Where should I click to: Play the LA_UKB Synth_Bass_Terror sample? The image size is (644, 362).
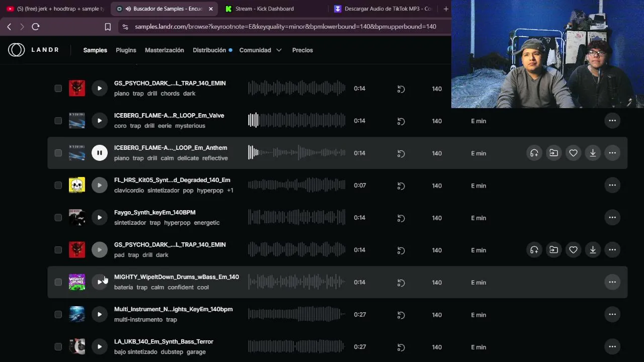[x=100, y=347]
